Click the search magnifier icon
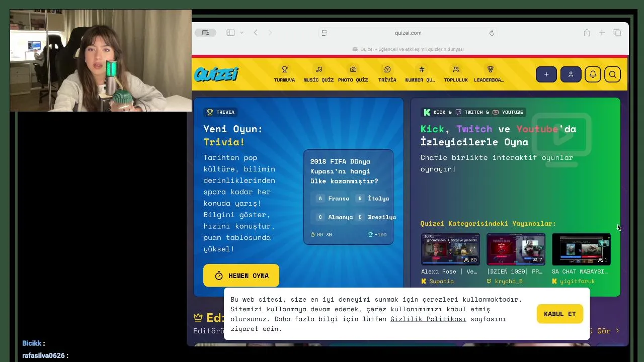The width and height of the screenshot is (644, 362). (612, 74)
